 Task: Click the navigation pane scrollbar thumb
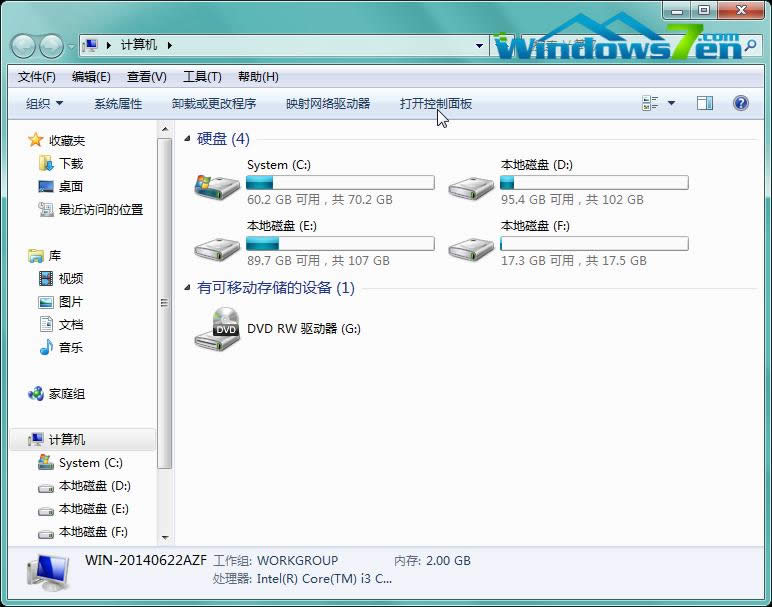[165, 303]
